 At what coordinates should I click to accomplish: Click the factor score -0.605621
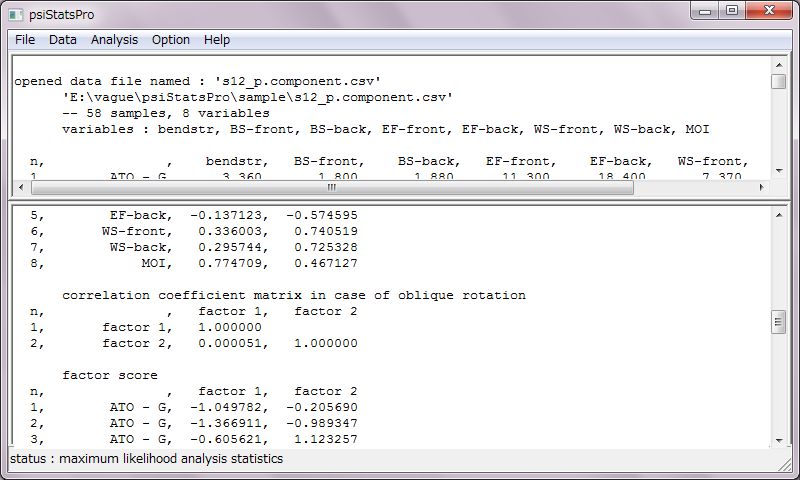(229, 439)
